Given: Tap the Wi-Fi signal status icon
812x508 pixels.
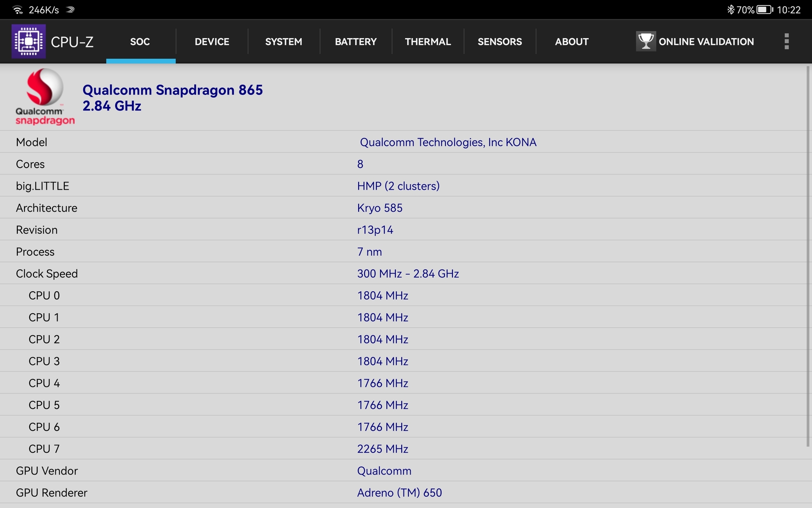Looking at the screenshot, I should coord(18,10).
